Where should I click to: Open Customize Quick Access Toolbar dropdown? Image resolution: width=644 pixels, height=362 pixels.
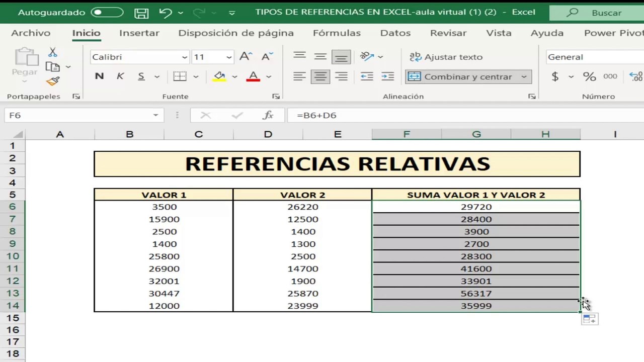pyautogui.click(x=231, y=13)
